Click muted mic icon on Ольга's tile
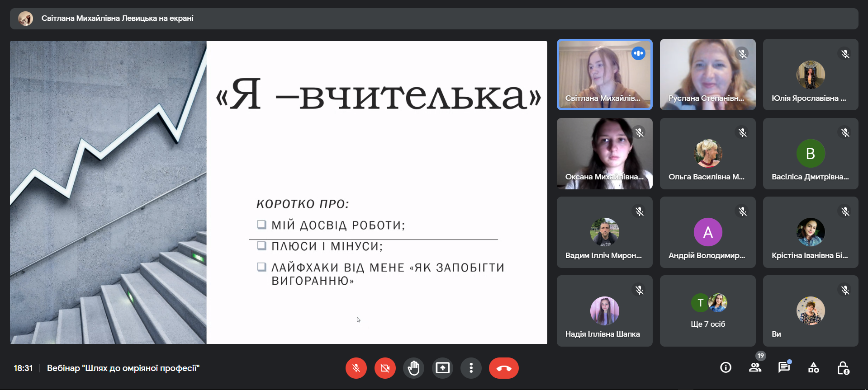This screenshot has height=390, width=868. coord(742,132)
